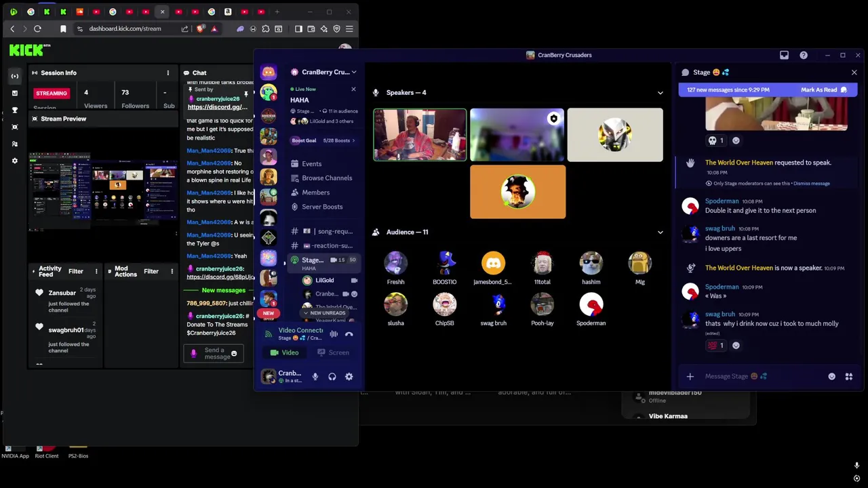868x488 pixels.
Task: Deafen audio with the headphones icon
Action: coord(332,377)
